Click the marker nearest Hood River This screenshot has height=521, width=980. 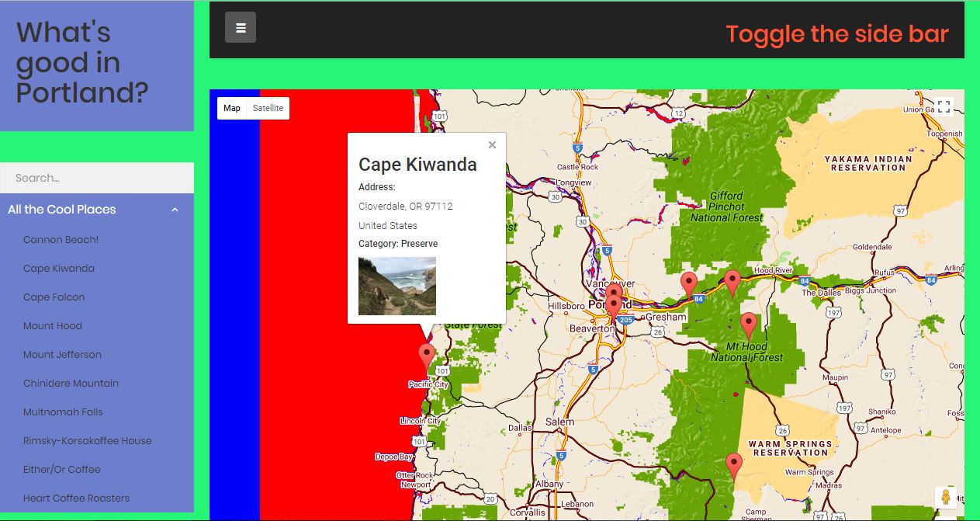click(x=732, y=283)
